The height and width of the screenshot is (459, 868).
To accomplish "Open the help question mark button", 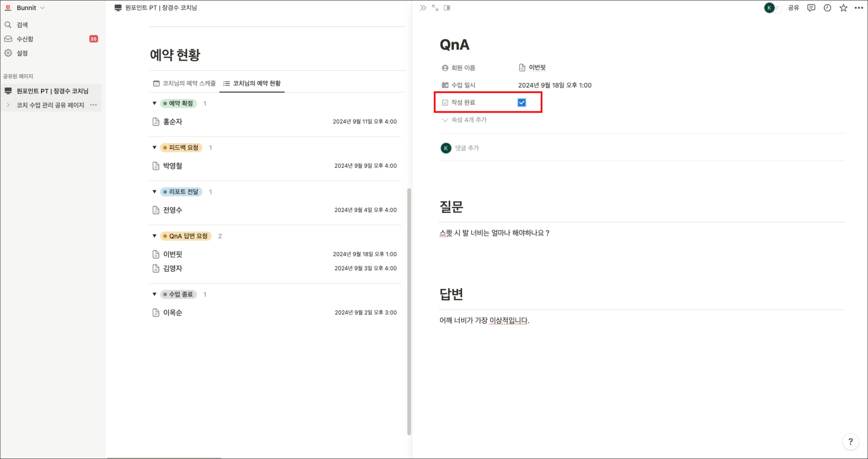I will point(850,442).
